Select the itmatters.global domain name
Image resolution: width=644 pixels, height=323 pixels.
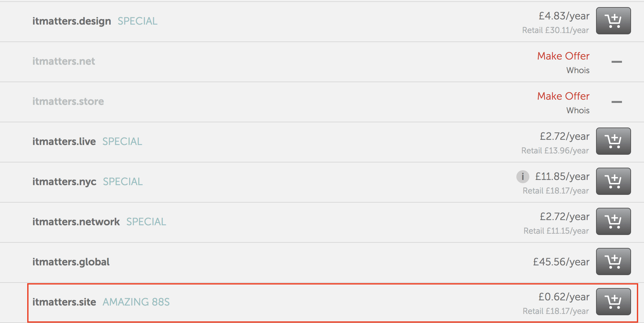(71, 262)
